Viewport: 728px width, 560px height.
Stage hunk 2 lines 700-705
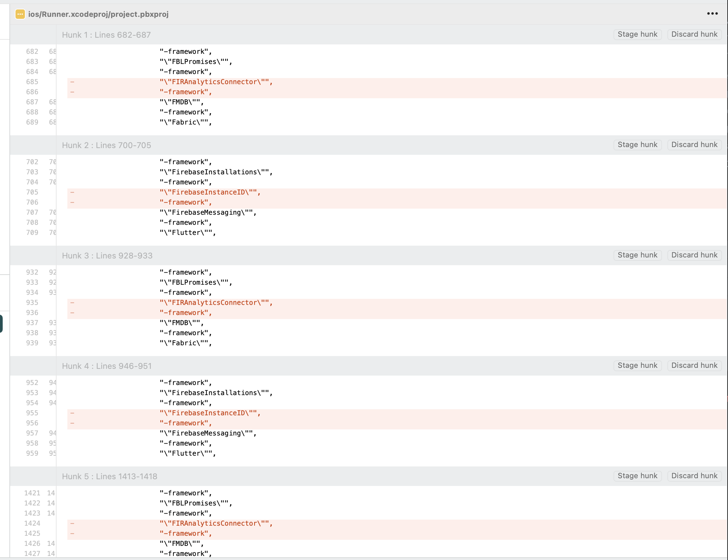[637, 145]
